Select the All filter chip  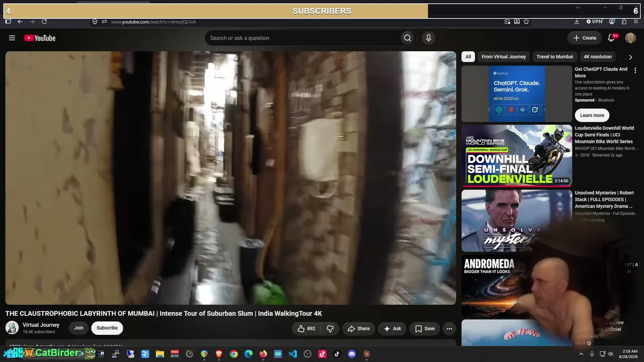[x=468, y=57]
